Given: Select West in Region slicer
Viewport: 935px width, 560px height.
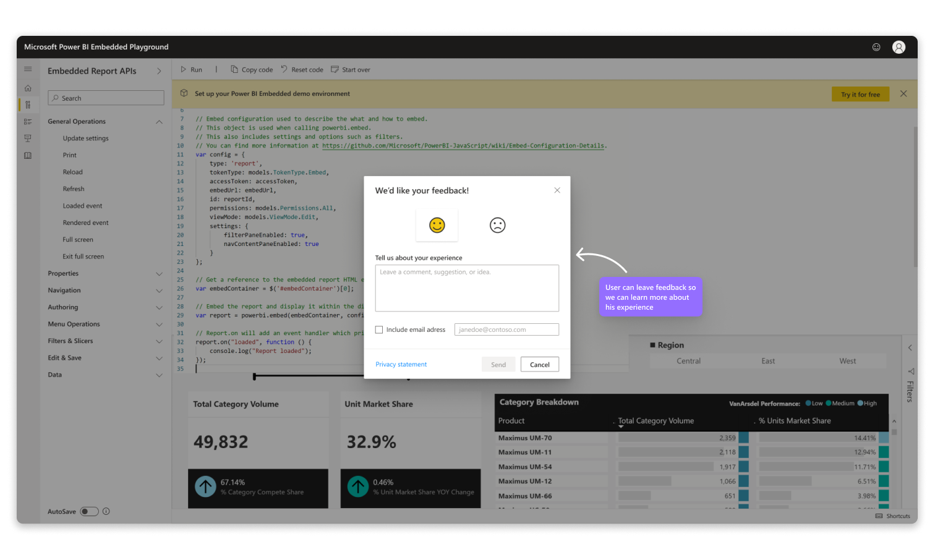Looking at the screenshot, I should coord(848,361).
